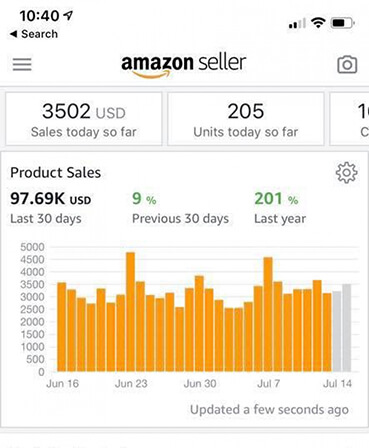Tap the camera scan icon
This screenshot has width=369, height=448.
click(x=347, y=64)
